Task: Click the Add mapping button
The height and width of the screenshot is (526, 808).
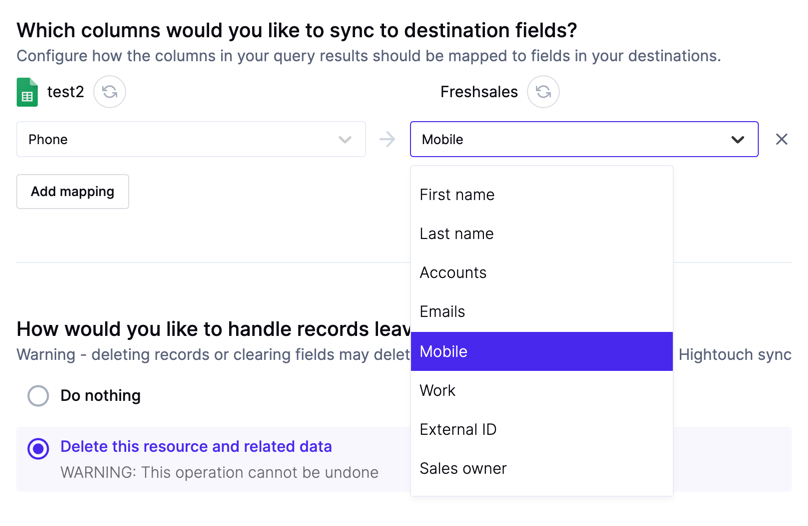Action: pos(73,192)
